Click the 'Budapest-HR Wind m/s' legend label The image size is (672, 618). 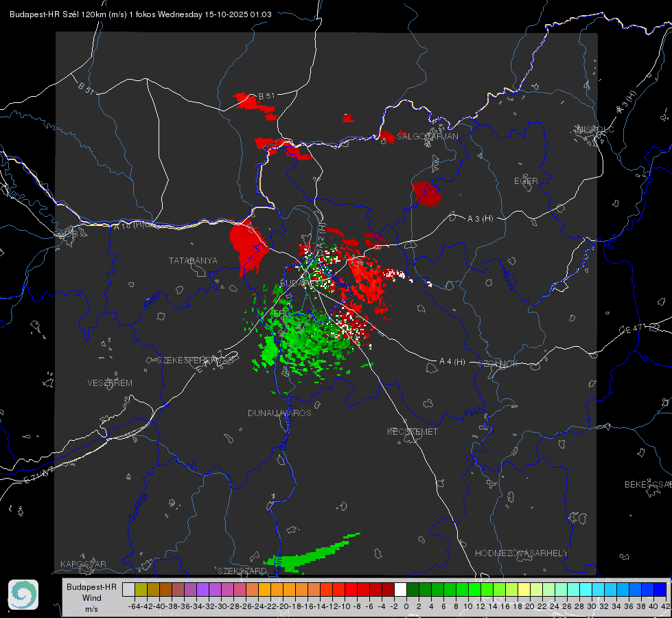click(92, 598)
